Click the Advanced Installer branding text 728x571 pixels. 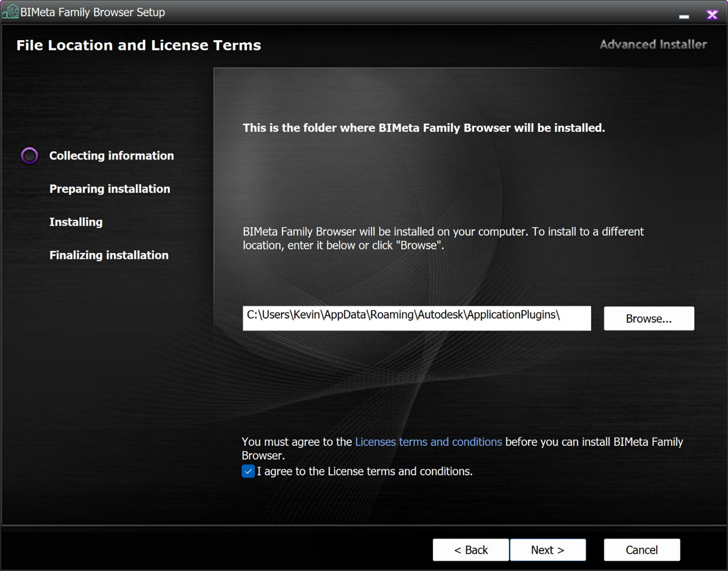(653, 44)
